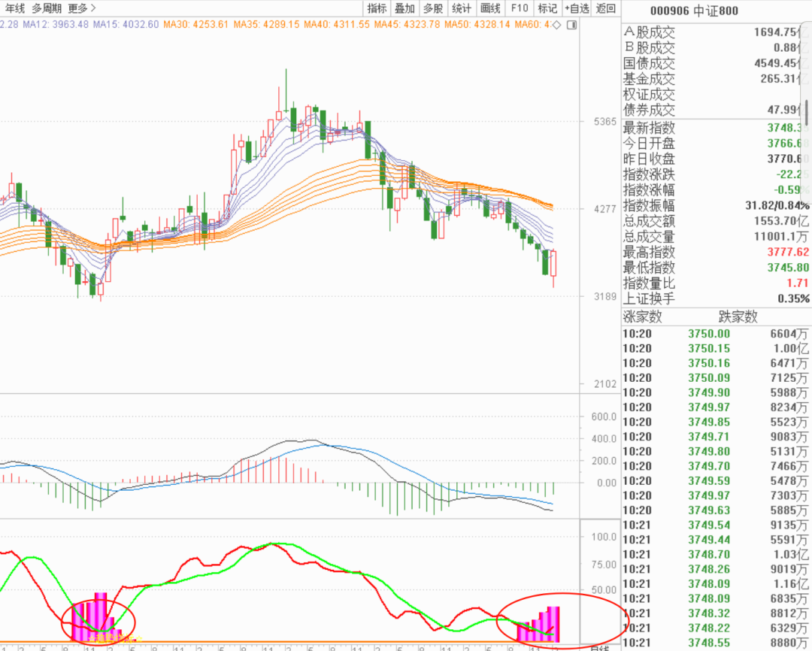Click the tick row with price 3749.90
This screenshot has height=651, width=812.
[716, 392]
